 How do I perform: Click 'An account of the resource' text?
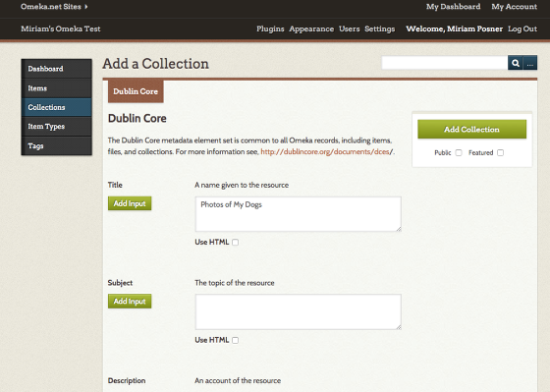coord(238,380)
